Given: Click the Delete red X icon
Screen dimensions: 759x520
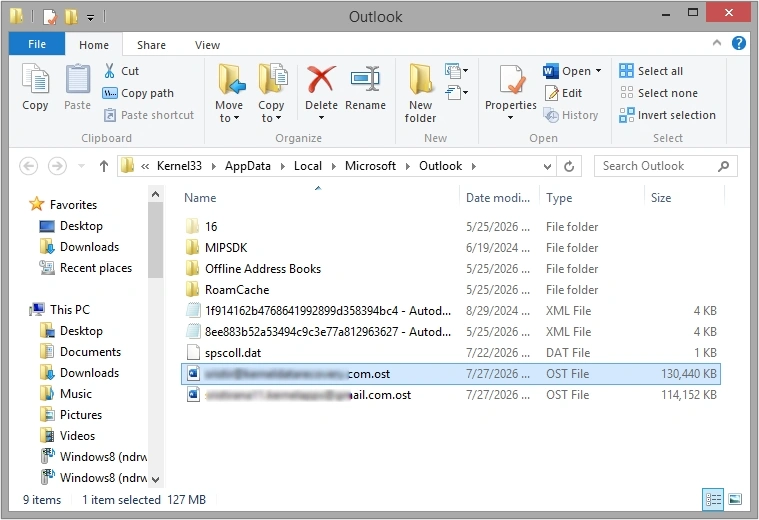Looking at the screenshot, I should pyautogui.click(x=321, y=80).
